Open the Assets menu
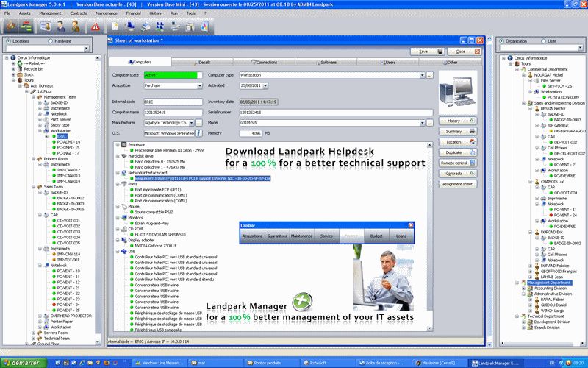The image size is (588, 368). click(x=24, y=13)
